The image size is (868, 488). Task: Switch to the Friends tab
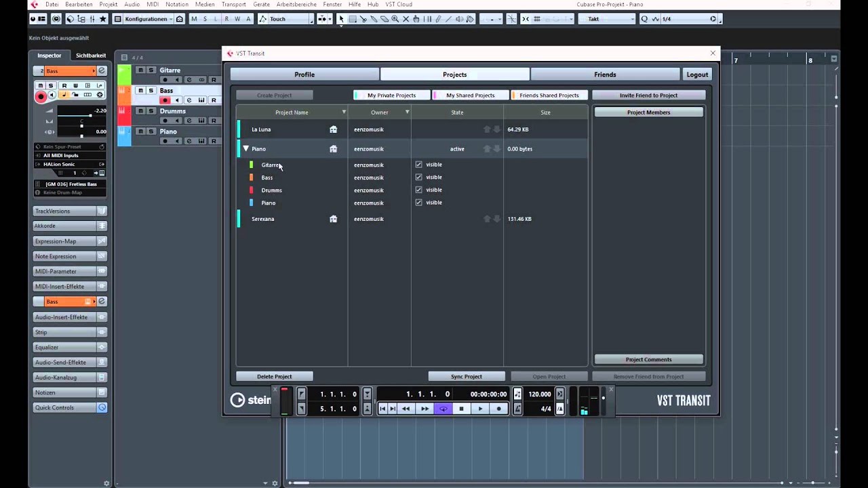605,75
